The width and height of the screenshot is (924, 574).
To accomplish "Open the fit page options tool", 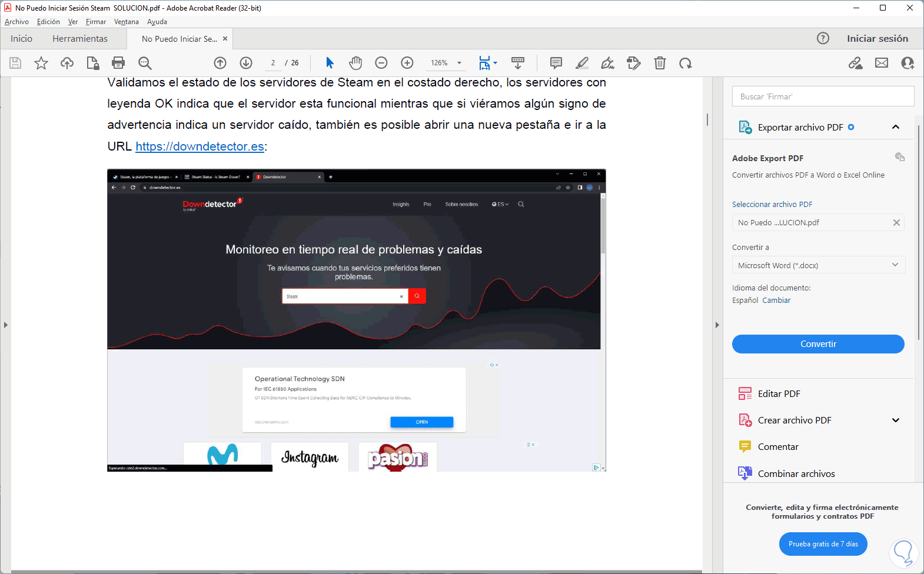I will point(487,63).
